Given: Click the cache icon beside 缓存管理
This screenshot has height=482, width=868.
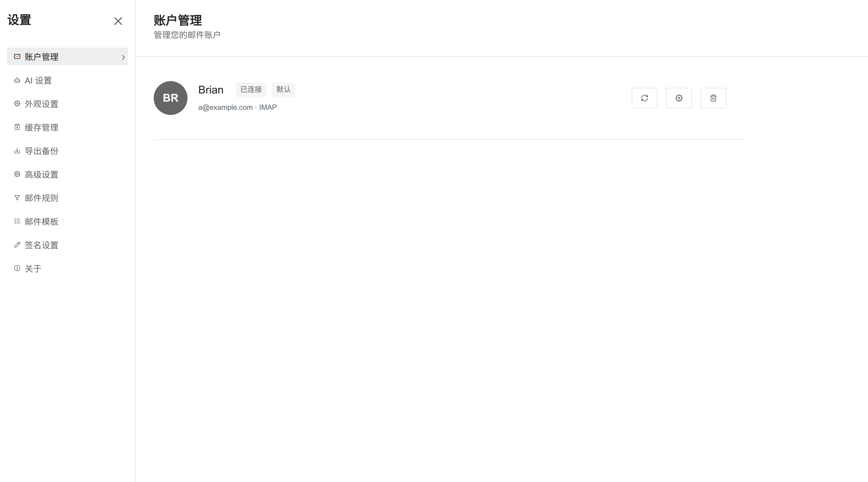Looking at the screenshot, I should coord(17,127).
